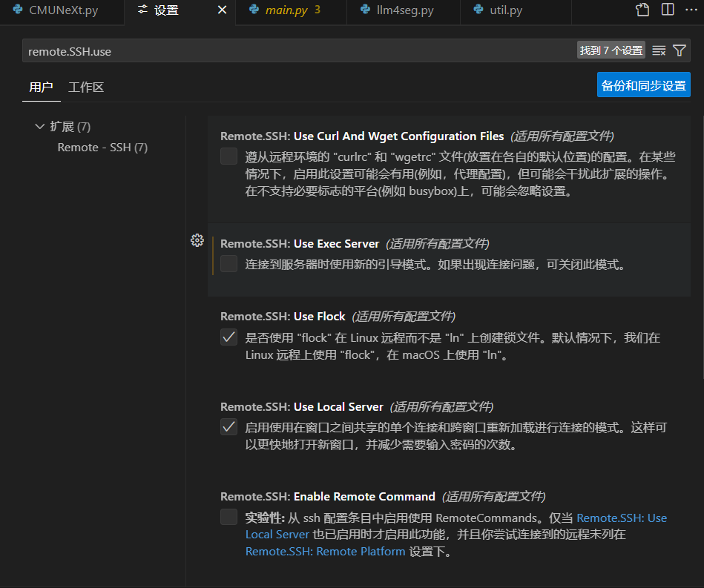Uncheck Use Local Server option
This screenshot has width=704, height=588.
228,427
